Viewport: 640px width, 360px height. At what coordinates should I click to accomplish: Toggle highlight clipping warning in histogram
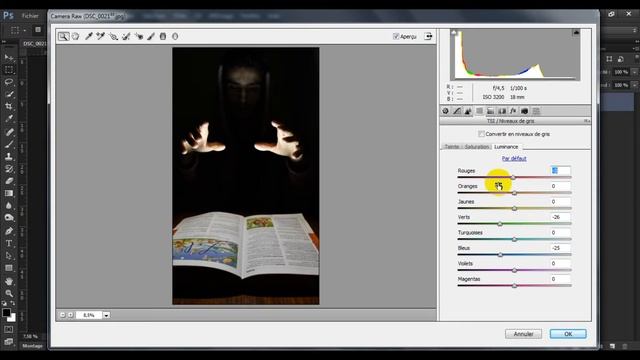pyautogui.click(x=576, y=32)
